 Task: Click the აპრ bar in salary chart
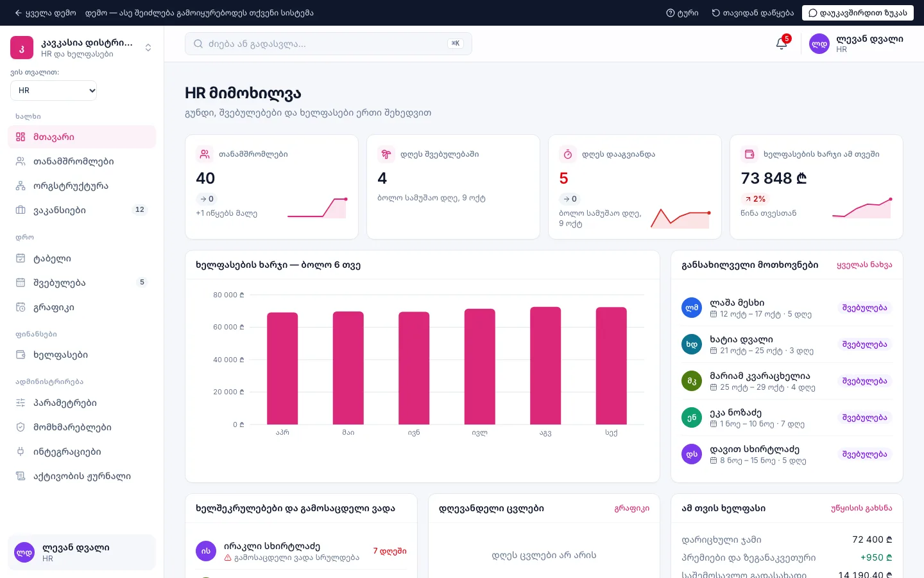coord(282,368)
